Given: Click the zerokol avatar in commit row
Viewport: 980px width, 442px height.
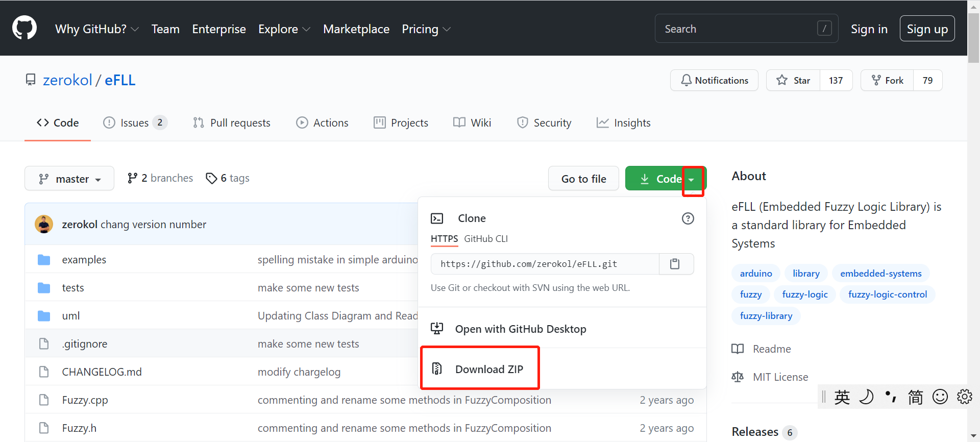Looking at the screenshot, I should (44, 224).
